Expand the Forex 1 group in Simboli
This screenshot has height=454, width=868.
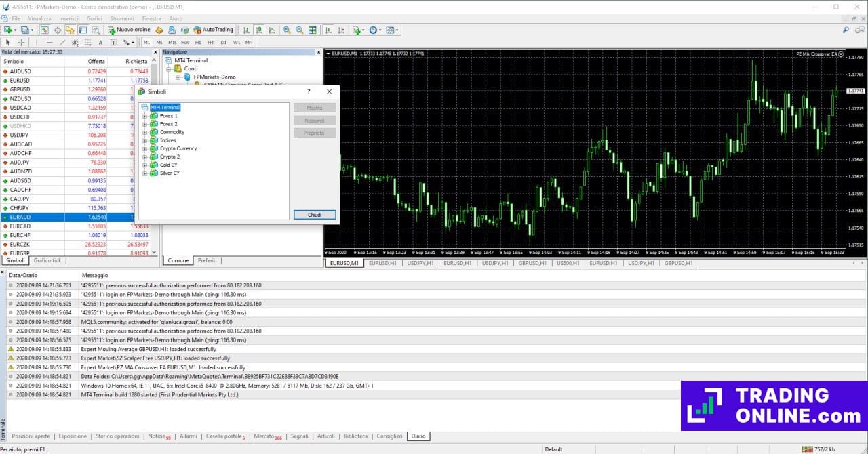point(144,116)
